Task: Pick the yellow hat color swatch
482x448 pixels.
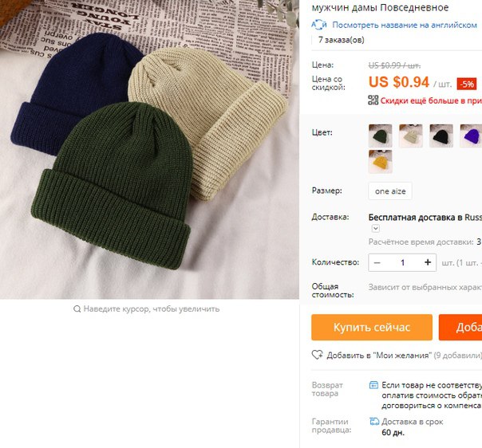Action: [380, 162]
